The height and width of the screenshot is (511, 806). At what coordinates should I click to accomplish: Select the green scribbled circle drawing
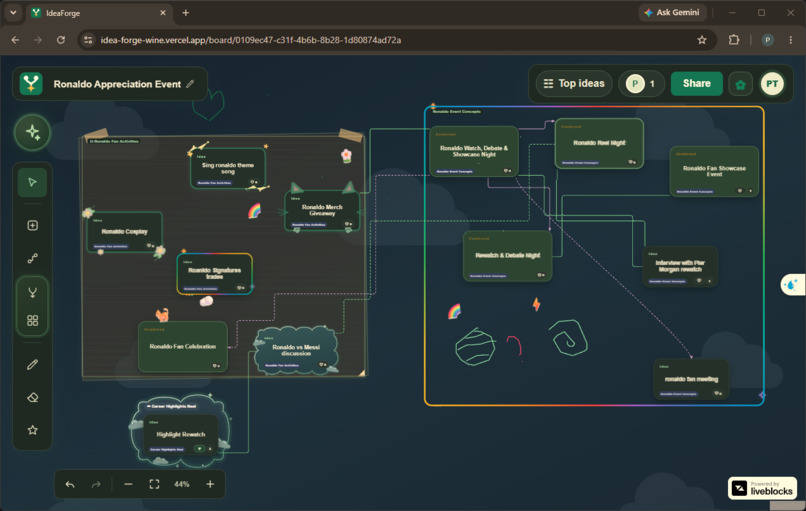click(x=475, y=347)
